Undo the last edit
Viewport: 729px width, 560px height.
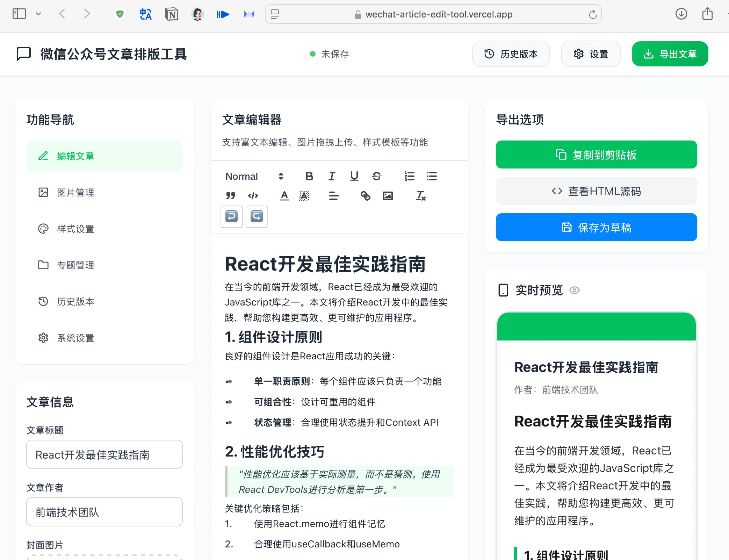[231, 217]
